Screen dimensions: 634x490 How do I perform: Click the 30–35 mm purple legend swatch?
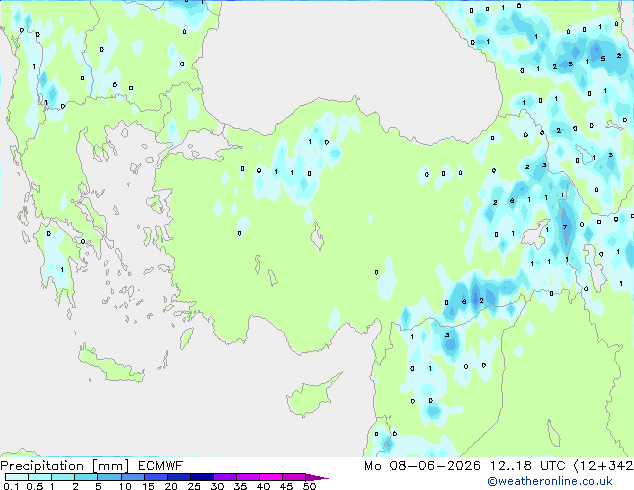[225, 477]
